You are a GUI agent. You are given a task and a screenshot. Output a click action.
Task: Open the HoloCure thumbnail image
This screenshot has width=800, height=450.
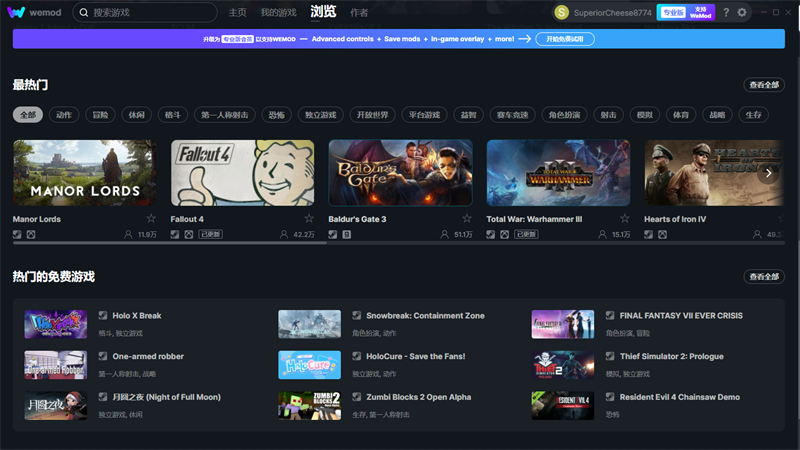309,365
